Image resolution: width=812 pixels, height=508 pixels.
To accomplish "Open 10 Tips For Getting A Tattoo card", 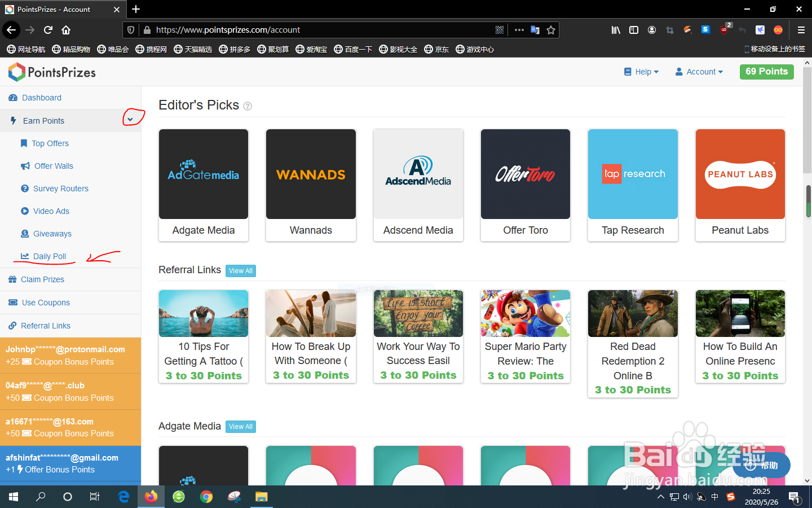I will (x=204, y=336).
